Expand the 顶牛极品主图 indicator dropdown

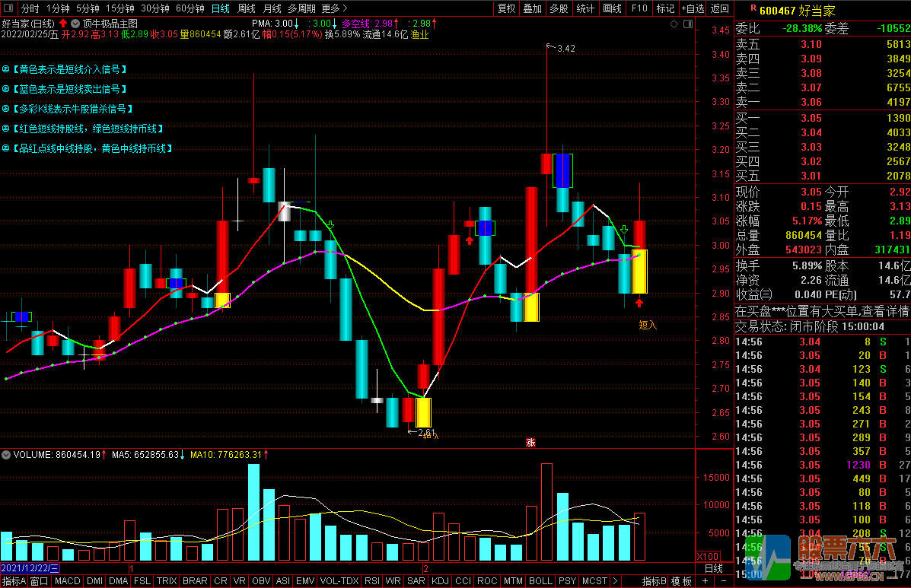pyautogui.click(x=75, y=24)
